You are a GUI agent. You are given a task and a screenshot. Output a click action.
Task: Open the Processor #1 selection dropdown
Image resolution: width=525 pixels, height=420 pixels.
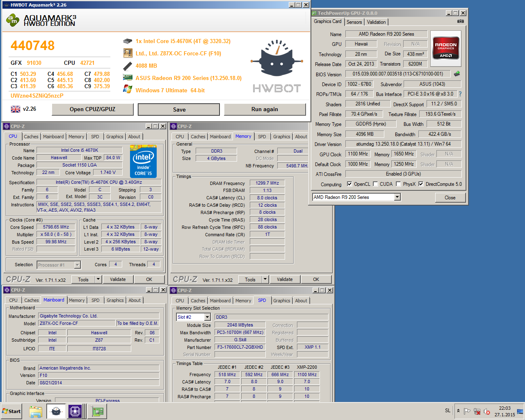(77, 265)
